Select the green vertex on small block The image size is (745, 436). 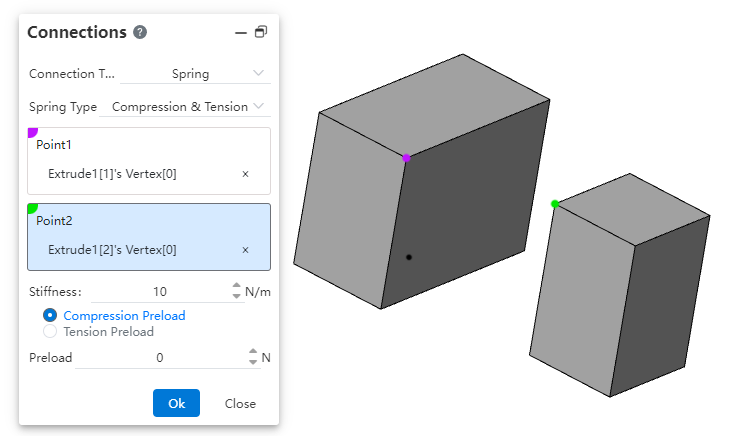[555, 204]
